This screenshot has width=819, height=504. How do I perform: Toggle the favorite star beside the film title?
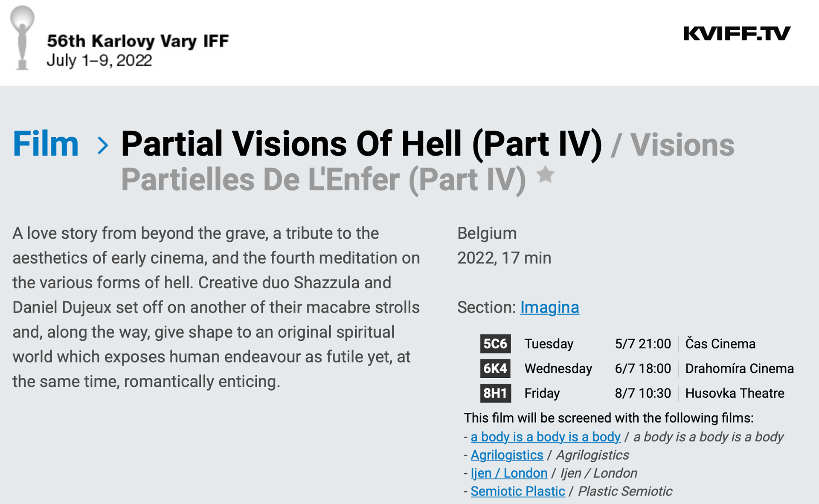(x=546, y=175)
